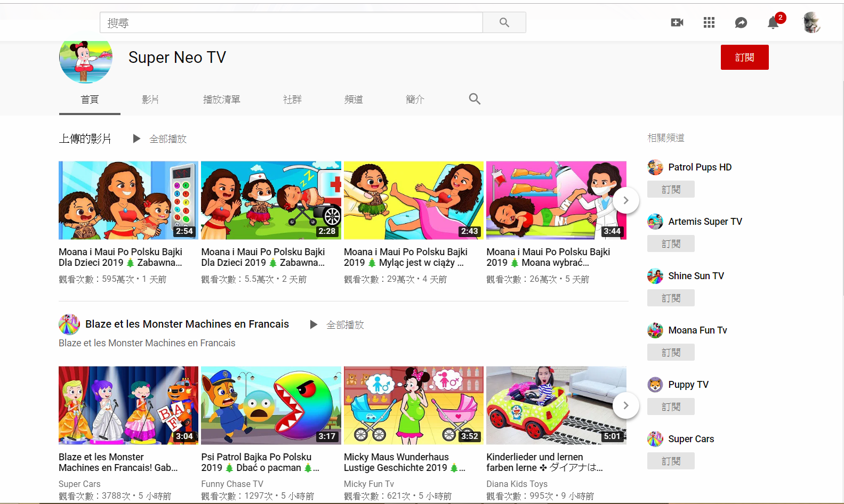This screenshot has height=504, width=844.
Task: Open the account profile avatar
Action: point(811,22)
